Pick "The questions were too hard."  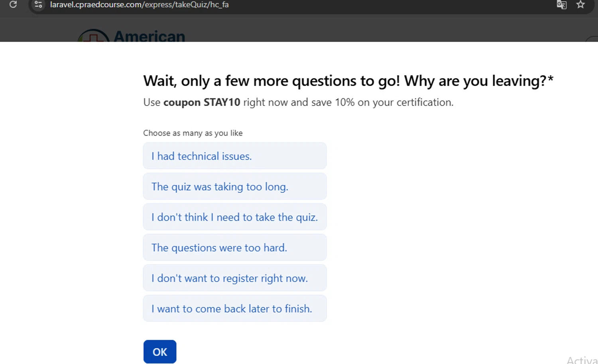(234, 248)
